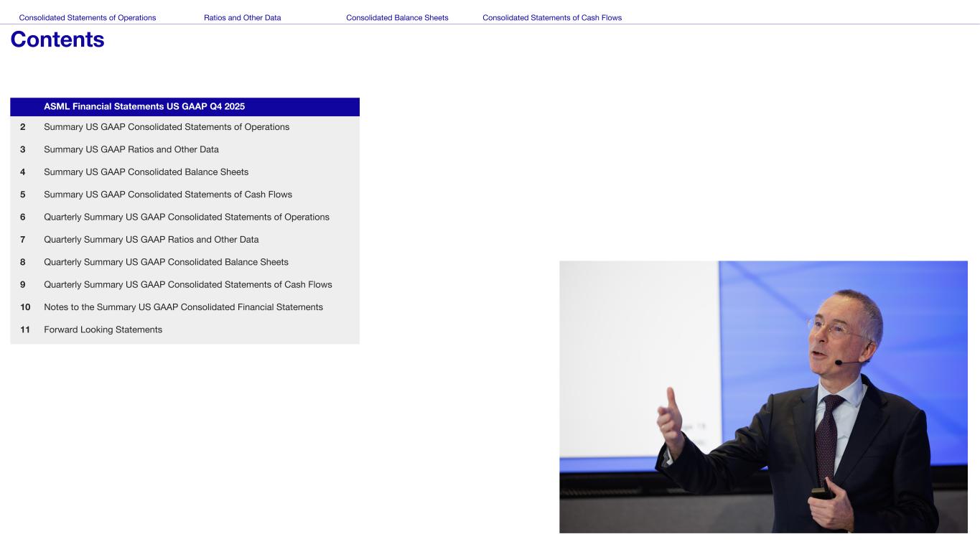
Task: Click page number 2 in contents table
Action: [x=23, y=127]
